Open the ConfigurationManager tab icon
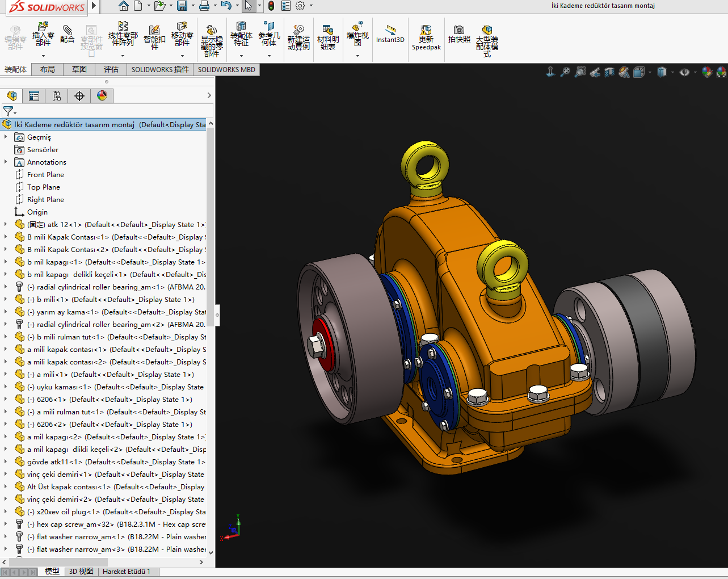 [x=57, y=96]
